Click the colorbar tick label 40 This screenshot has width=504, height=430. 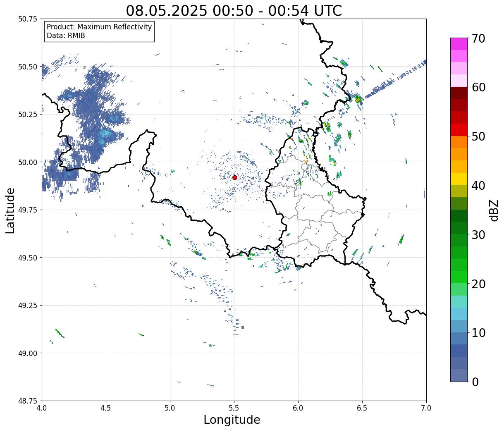[478, 186]
